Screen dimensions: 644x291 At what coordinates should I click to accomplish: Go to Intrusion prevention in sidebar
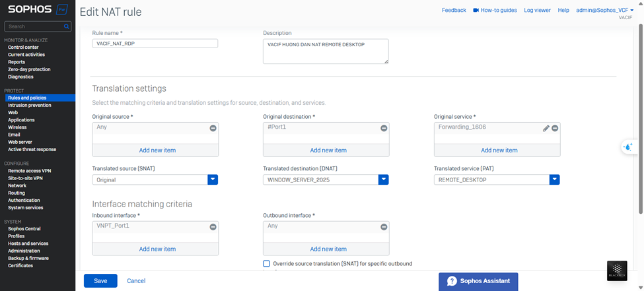point(29,105)
